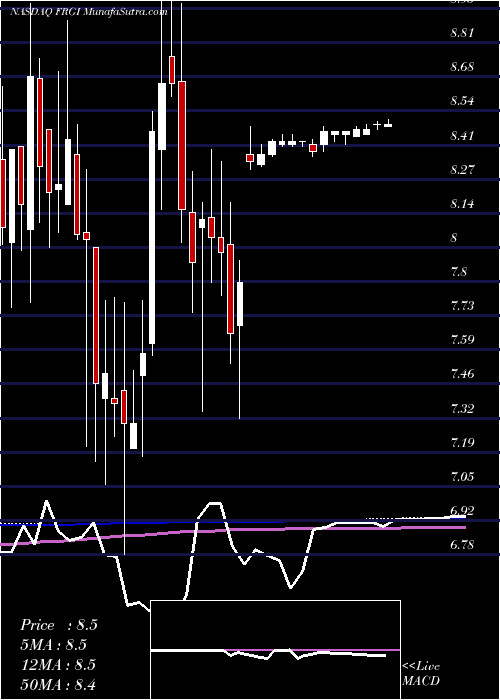Click the 8.27 price axis label
Screen dimensions: 500x700
pos(462,170)
